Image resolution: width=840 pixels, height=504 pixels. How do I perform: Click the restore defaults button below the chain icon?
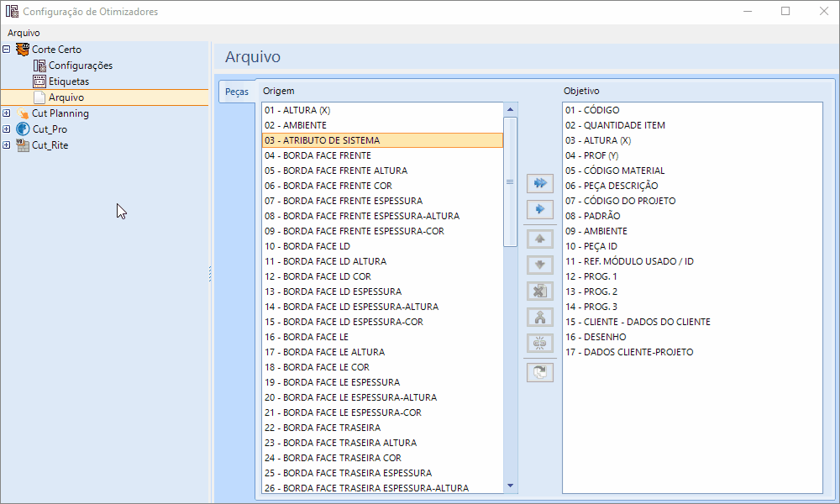[540, 372]
